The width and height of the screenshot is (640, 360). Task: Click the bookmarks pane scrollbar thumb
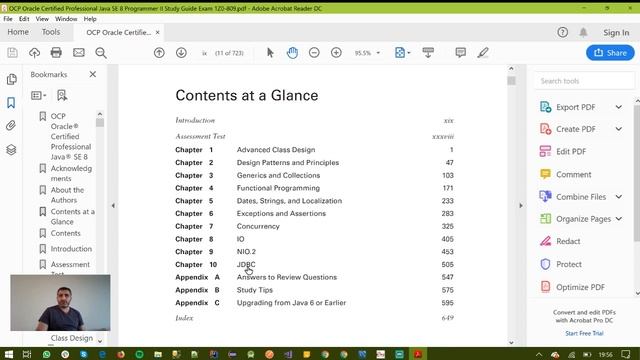tap(100, 122)
